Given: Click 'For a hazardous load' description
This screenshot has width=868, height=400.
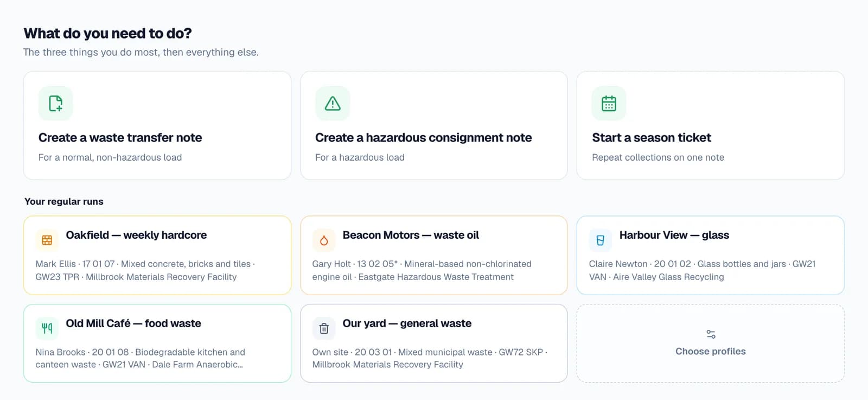Looking at the screenshot, I should (360, 157).
